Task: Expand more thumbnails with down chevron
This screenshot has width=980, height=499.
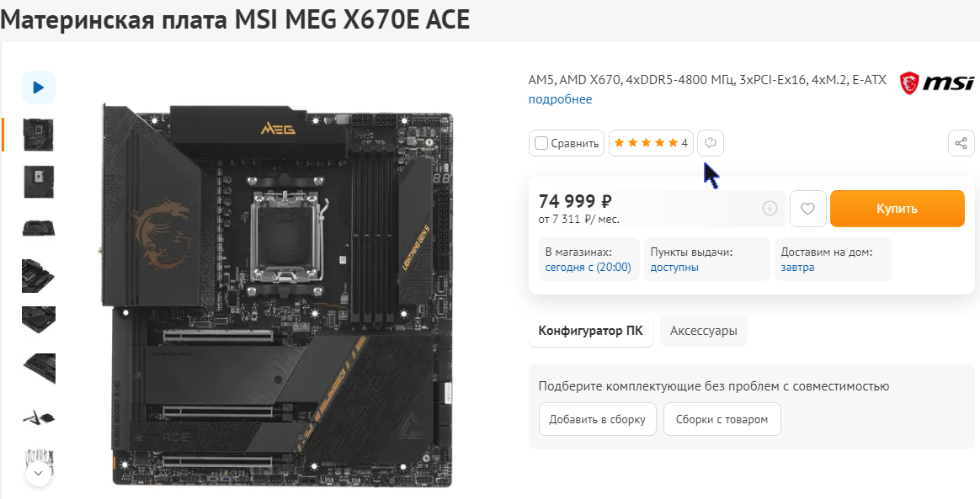Action: click(38, 474)
